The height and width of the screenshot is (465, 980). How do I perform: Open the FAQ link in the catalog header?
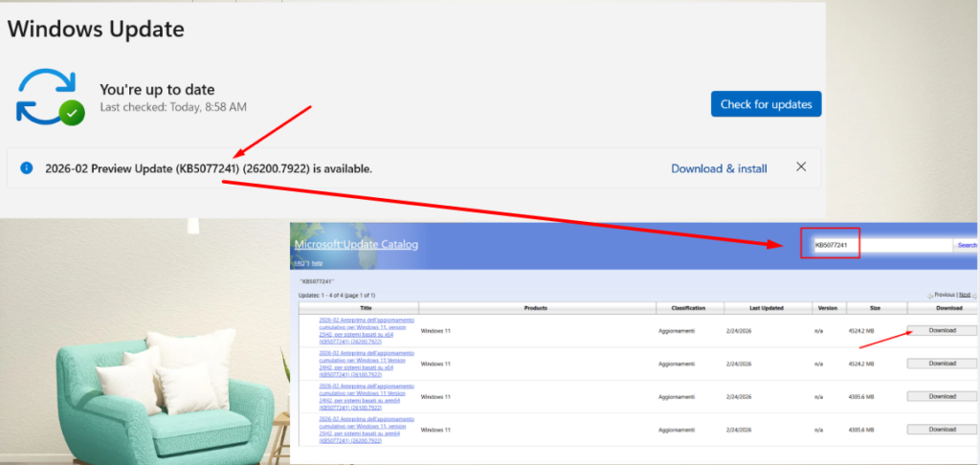300,263
